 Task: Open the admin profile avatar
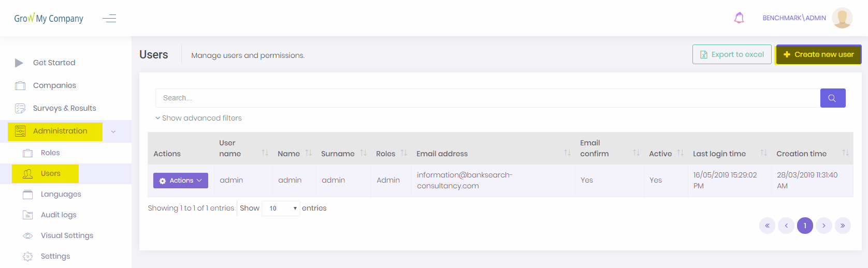click(842, 18)
